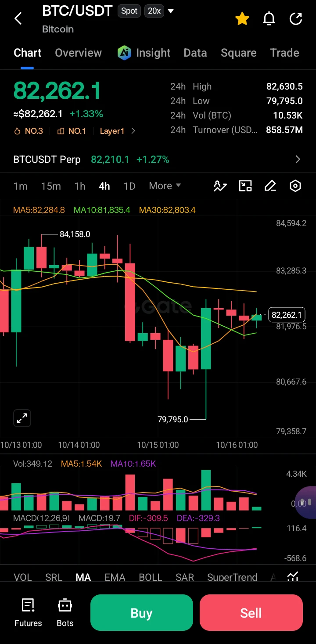Viewport: 316px width, 644px height.
Task: Tap the MA30:82,803.4 indicator label
Action: point(167,210)
